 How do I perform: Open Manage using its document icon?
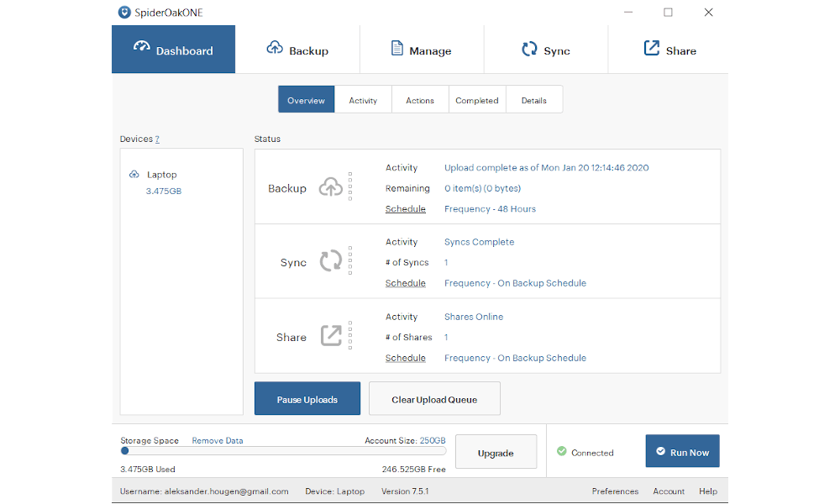pos(396,49)
